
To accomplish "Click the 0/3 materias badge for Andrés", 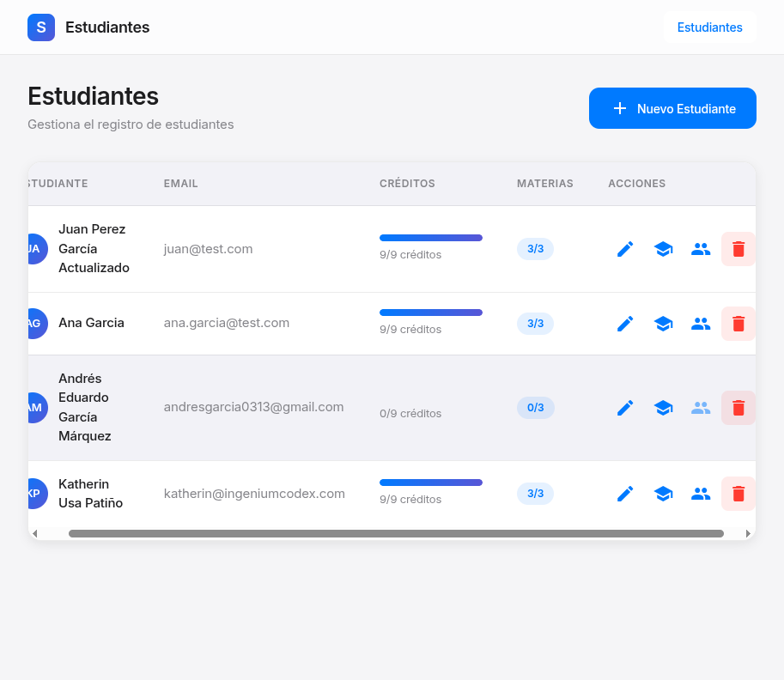I will pyautogui.click(x=535, y=408).
